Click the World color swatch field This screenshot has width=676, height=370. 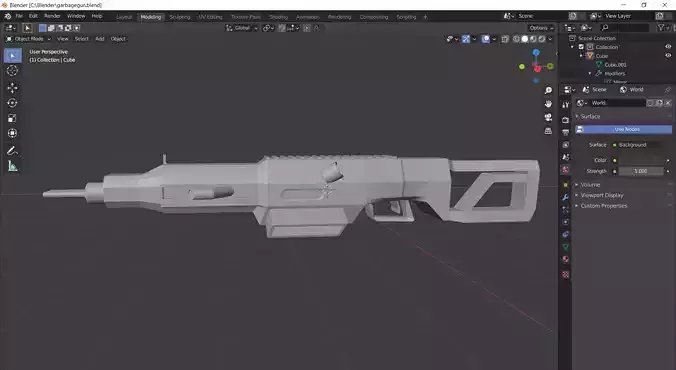pos(641,160)
